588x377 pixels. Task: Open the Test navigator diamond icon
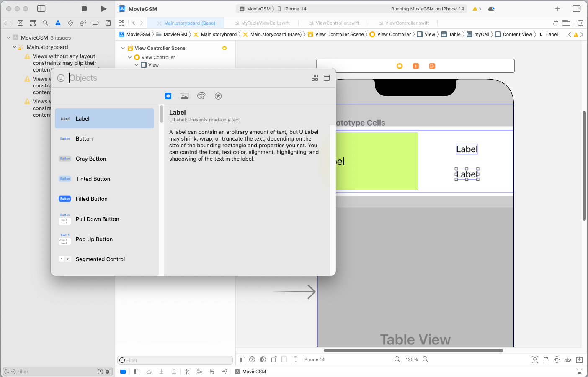click(70, 23)
